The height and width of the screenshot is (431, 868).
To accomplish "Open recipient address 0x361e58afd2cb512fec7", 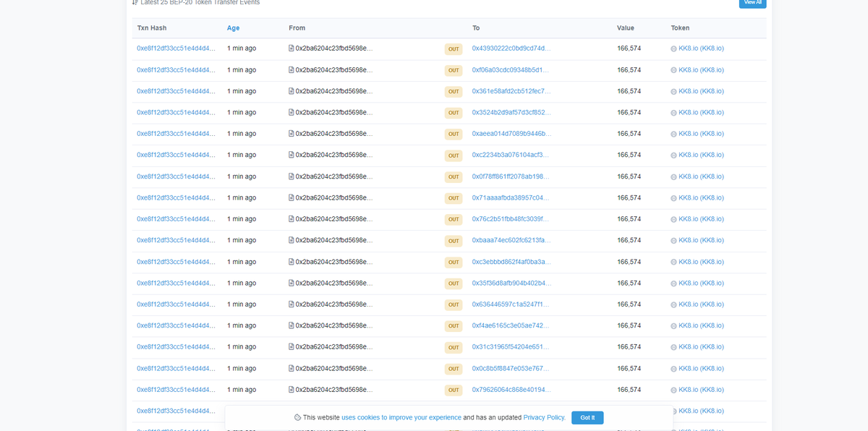I will (511, 91).
